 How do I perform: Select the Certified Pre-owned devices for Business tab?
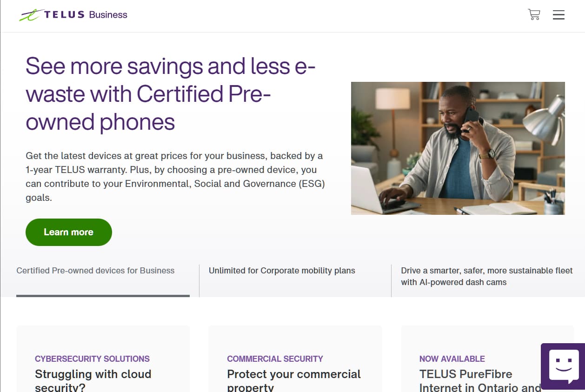[95, 271]
